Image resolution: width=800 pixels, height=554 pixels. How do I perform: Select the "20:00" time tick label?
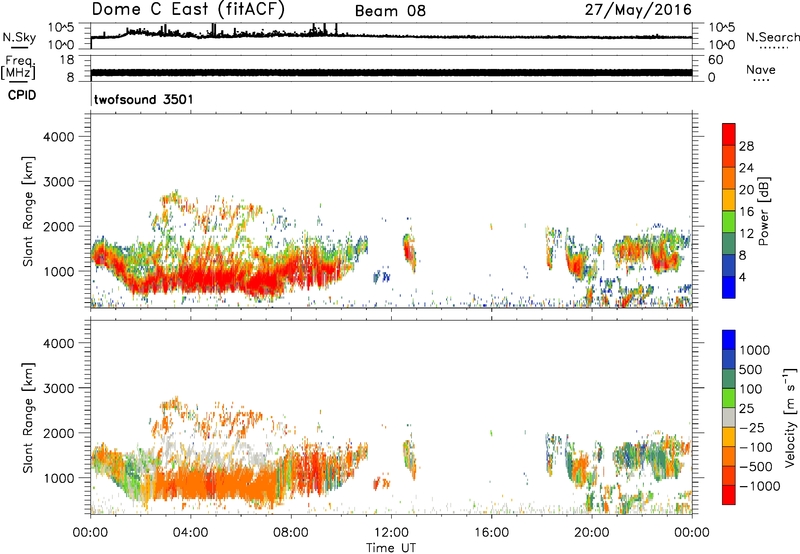point(591,533)
